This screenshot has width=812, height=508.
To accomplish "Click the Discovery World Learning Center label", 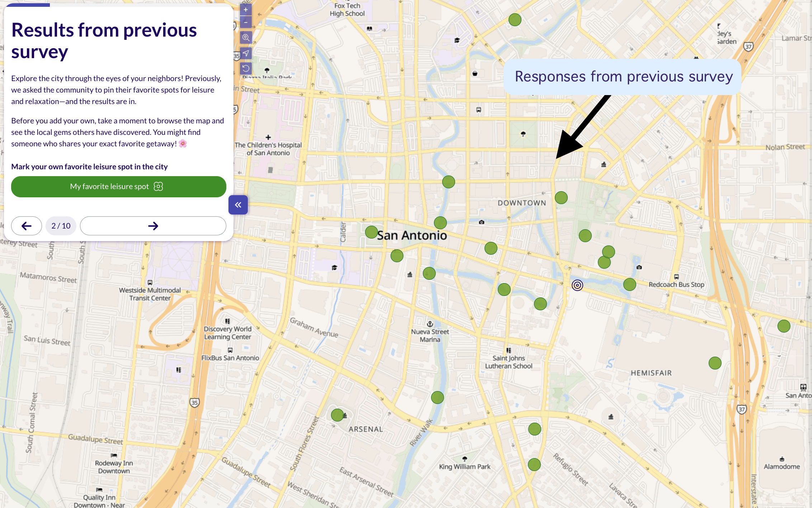I will pyautogui.click(x=228, y=333).
